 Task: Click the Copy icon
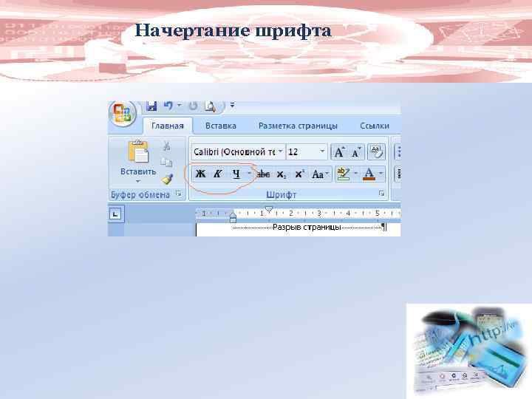click(x=166, y=163)
